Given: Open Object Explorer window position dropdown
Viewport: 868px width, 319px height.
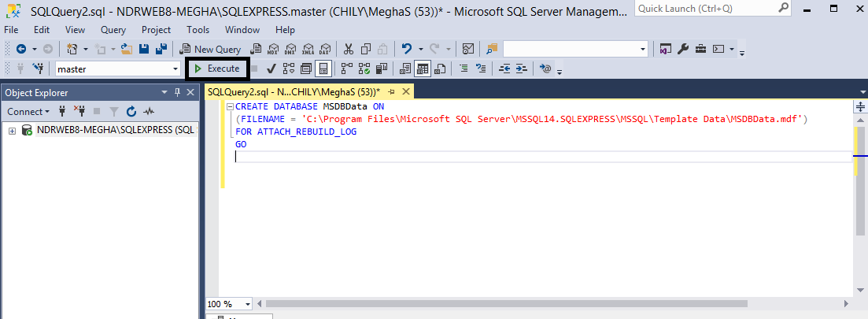Looking at the screenshot, I should click(x=164, y=92).
